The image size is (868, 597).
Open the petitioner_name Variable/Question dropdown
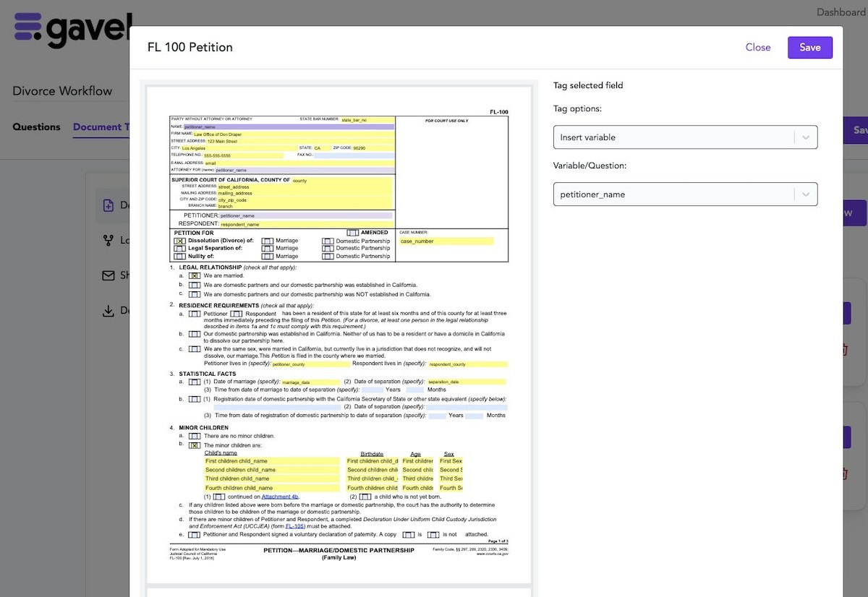click(x=685, y=194)
